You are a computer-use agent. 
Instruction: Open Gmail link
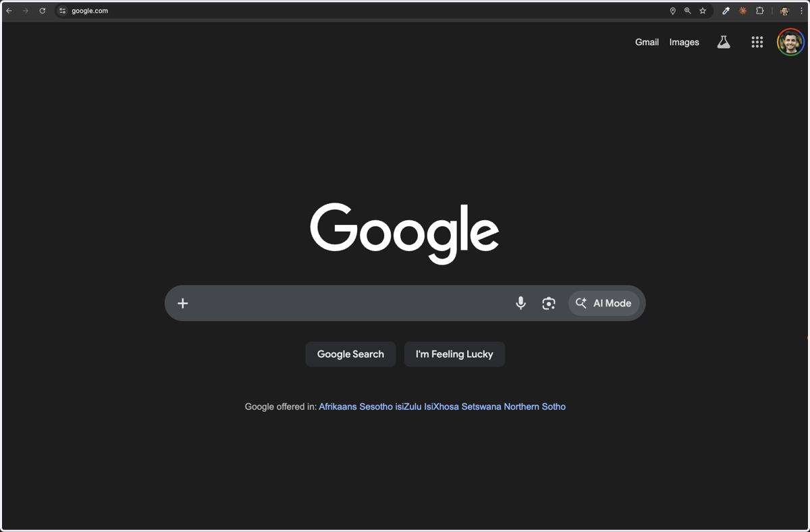pos(647,42)
